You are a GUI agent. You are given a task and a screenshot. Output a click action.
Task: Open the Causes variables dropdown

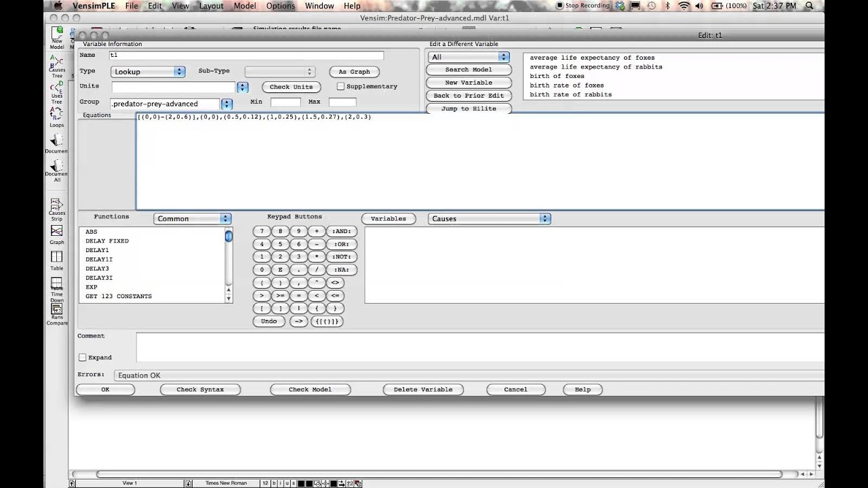click(489, 218)
